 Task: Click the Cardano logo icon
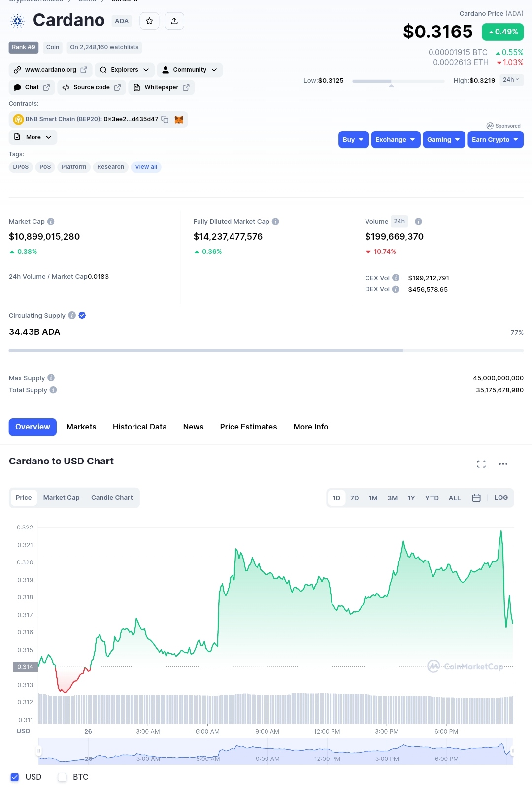point(18,21)
